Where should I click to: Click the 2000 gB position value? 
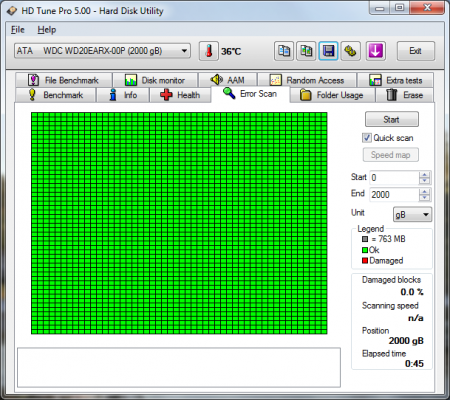(406, 341)
